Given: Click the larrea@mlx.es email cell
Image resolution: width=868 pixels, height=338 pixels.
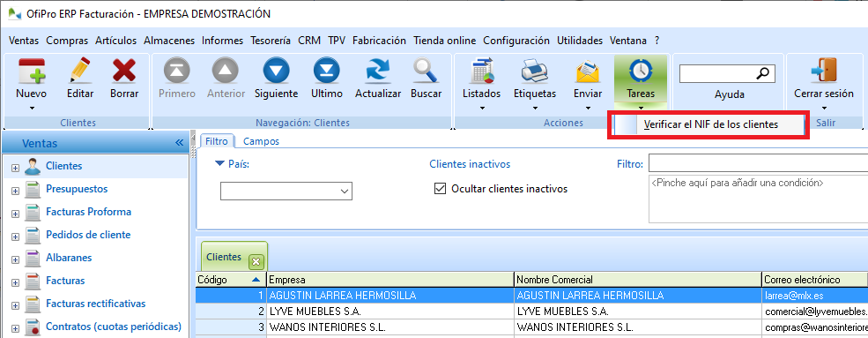Looking at the screenshot, I should [x=815, y=295].
